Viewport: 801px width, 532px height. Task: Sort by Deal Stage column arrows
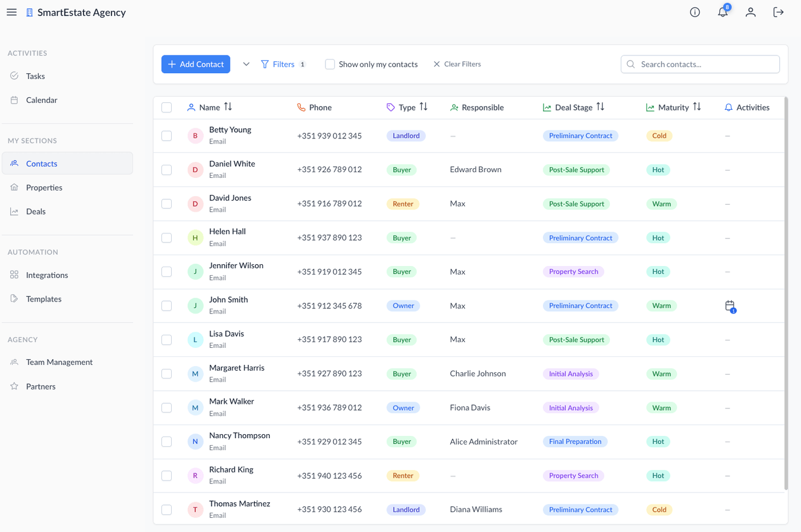[x=600, y=107]
